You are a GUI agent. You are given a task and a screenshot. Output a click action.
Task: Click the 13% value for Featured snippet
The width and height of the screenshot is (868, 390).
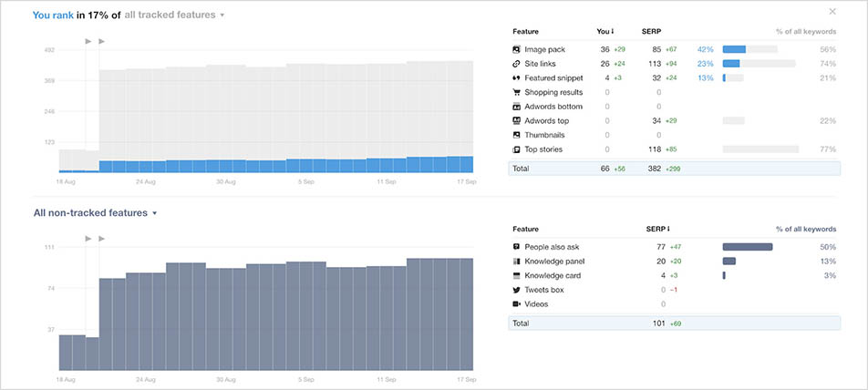point(706,78)
